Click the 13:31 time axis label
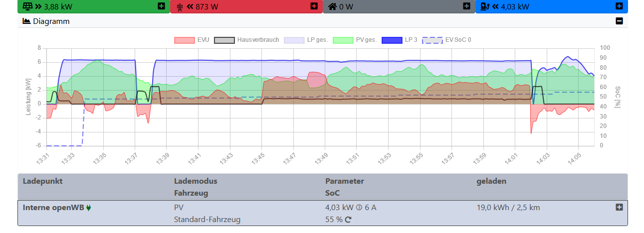 (42, 158)
